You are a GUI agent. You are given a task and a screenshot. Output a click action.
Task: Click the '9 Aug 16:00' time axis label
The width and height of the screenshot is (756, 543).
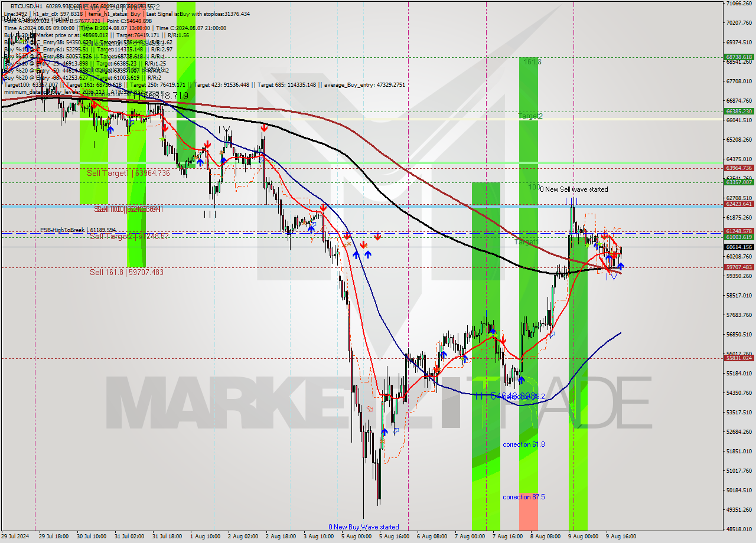pos(621,537)
